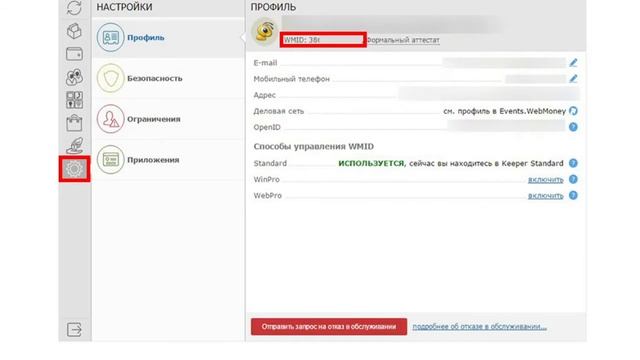Click включить link for WinPro
Screen dimensions: 640x360
click(x=545, y=180)
